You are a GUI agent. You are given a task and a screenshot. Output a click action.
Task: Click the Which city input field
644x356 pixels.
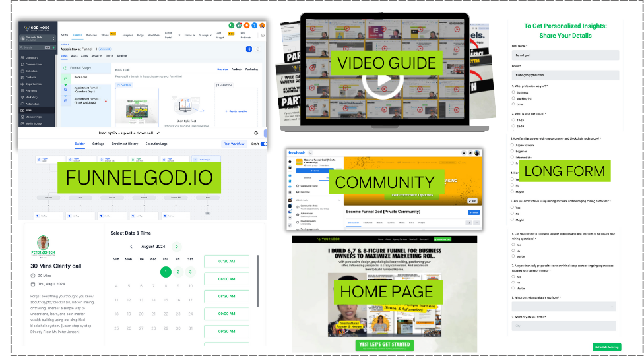564,326
